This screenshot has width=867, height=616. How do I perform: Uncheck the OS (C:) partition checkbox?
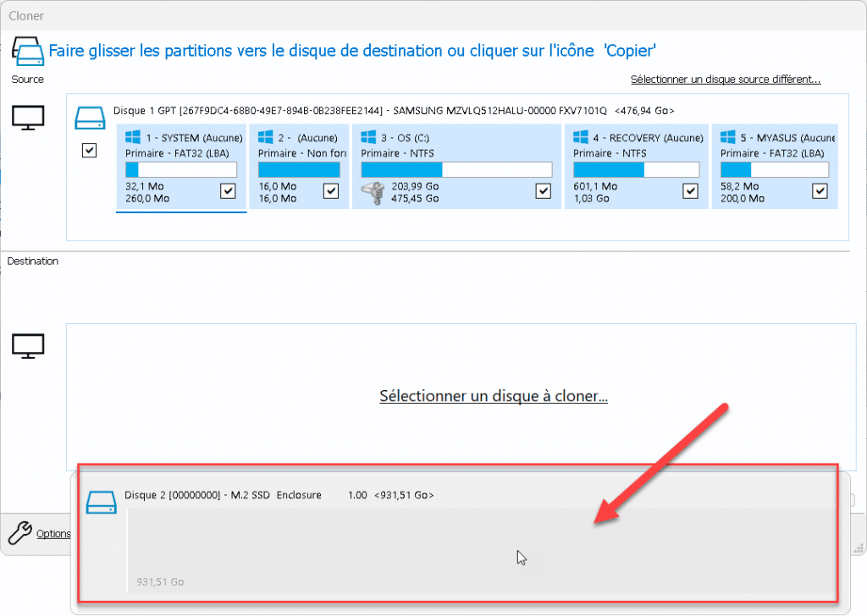coord(543,191)
